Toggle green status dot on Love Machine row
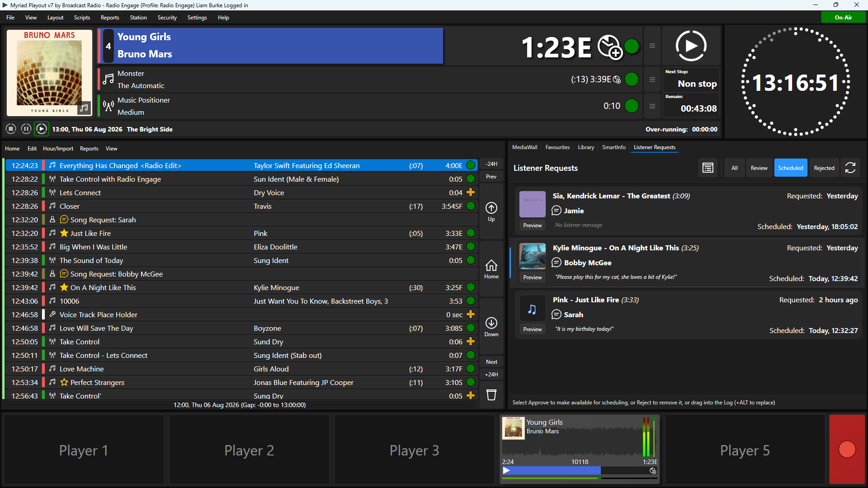The image size is (868, 488). coord(471,369)
